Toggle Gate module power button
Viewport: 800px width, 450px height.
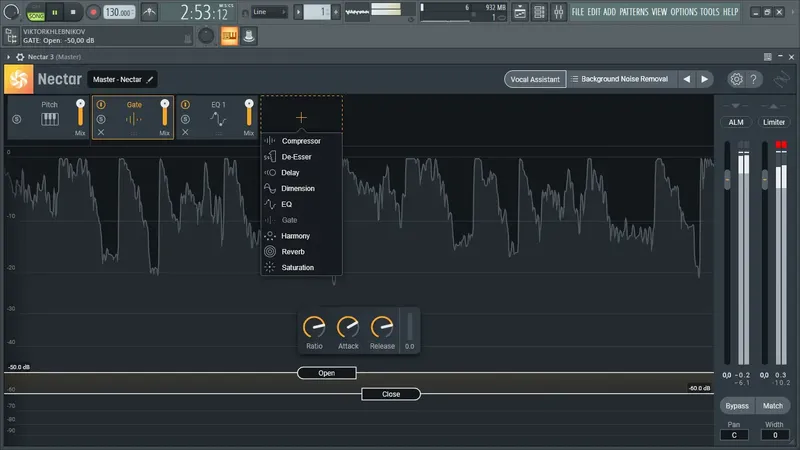101,105
